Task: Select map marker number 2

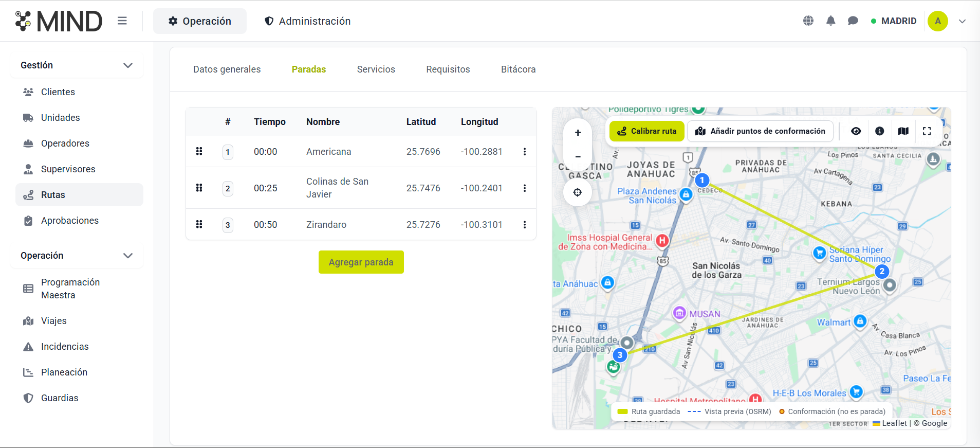Action: (882, 272)
